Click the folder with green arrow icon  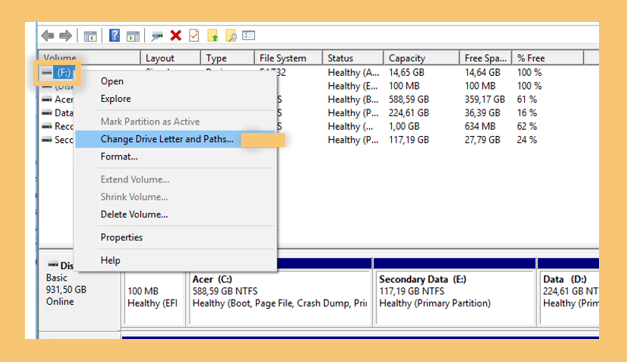pos(213,36)
